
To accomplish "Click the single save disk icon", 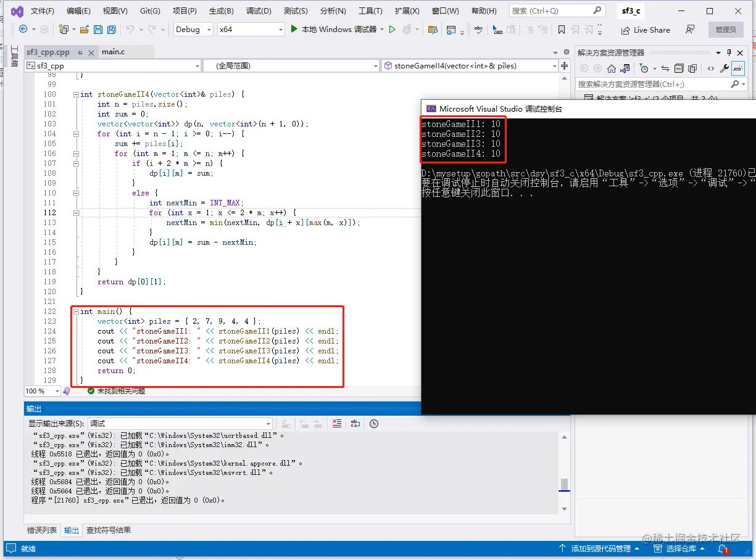I will (98, 29).
